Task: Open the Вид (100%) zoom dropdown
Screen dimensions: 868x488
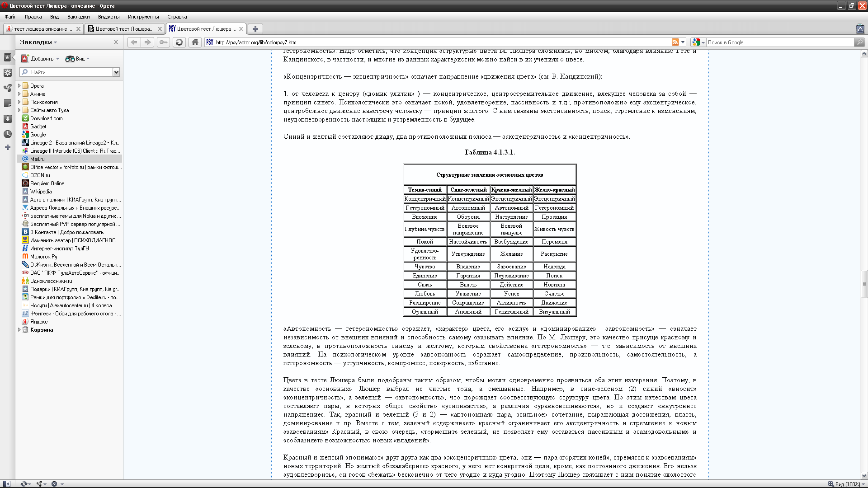Action: pyautogui.click(x=863, y=484)
